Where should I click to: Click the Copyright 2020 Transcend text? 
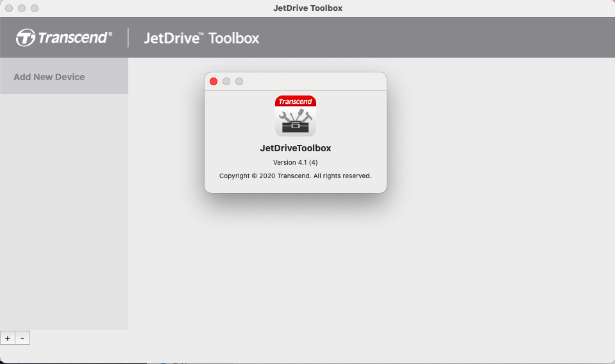(x=296, y=176)
